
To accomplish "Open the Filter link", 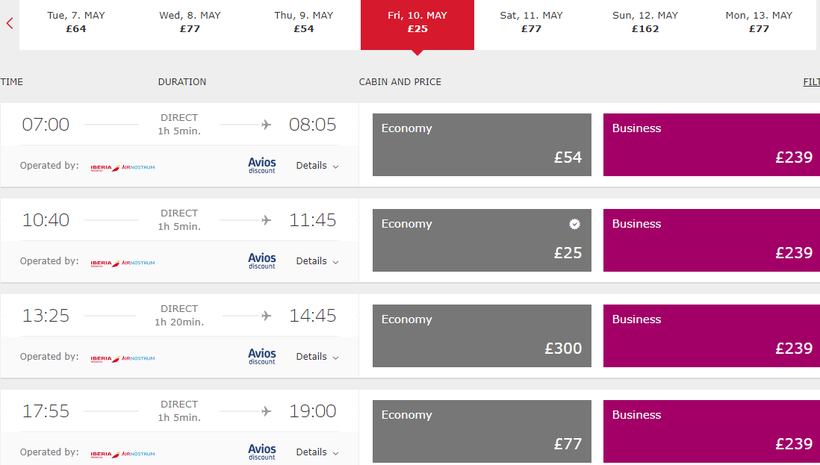I will click(x=811, y=82).
